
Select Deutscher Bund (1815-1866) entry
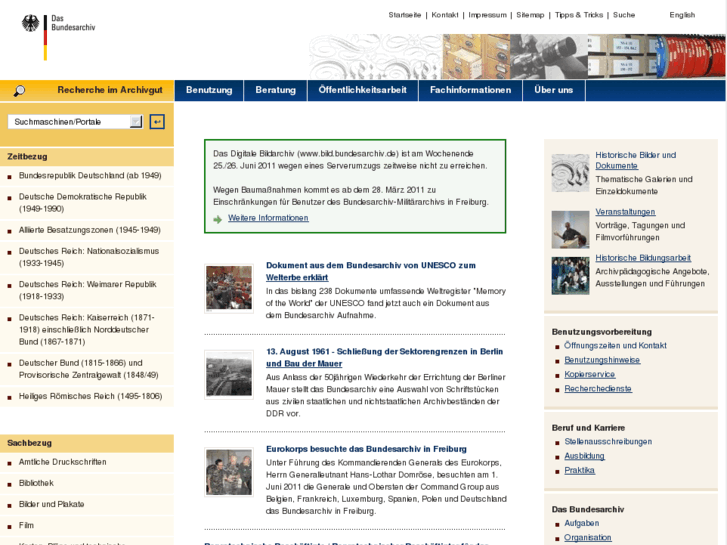tap(89, 369)
